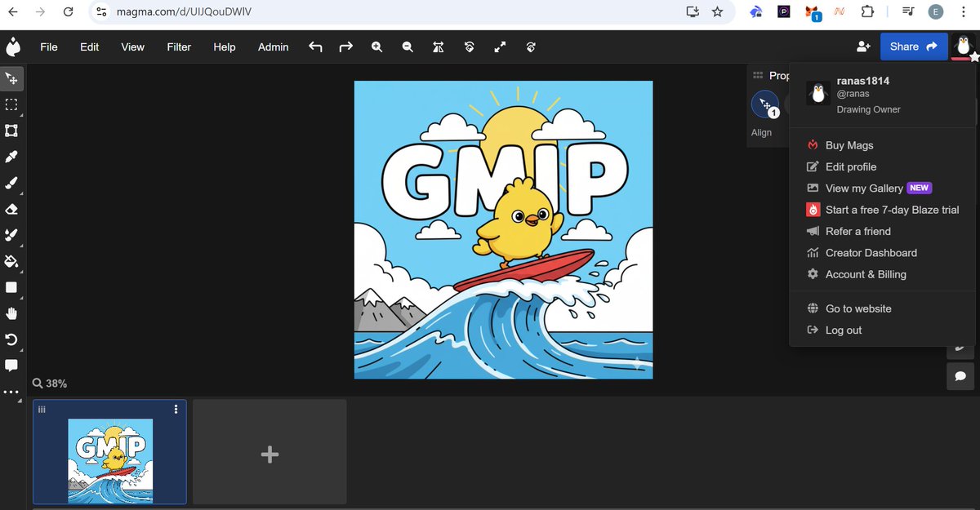980x510 pixels.
Task: Activate the Hand pan tool
Action: click(11, 313)
